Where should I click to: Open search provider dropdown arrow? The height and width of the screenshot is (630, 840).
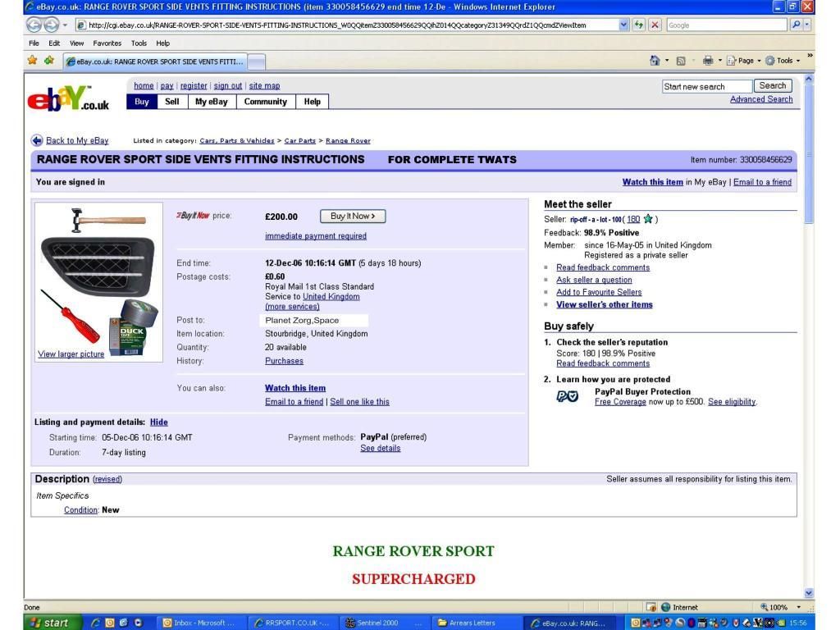807,25
